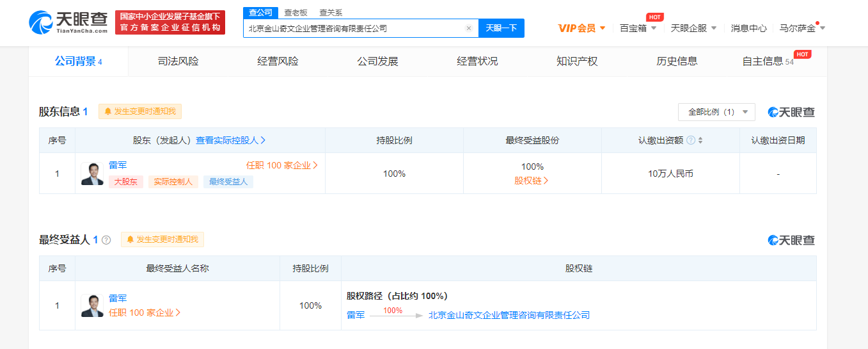Open the 天眼企服 dropdown
This screenshot has width=868, height=349.
(x=693, y=28)
